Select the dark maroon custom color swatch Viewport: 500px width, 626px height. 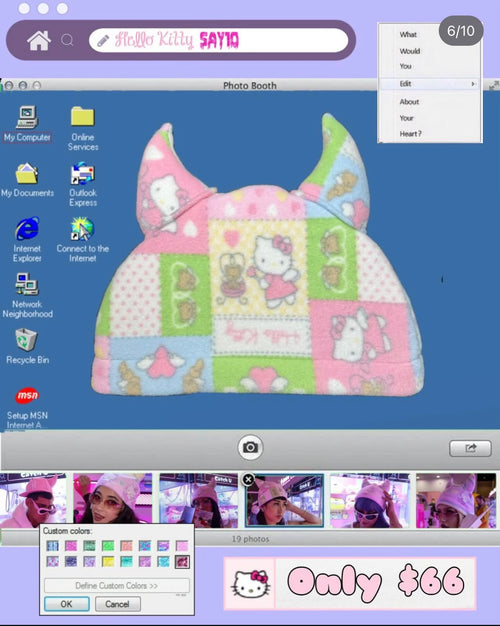pyautogui.click(x=182, y=562)
